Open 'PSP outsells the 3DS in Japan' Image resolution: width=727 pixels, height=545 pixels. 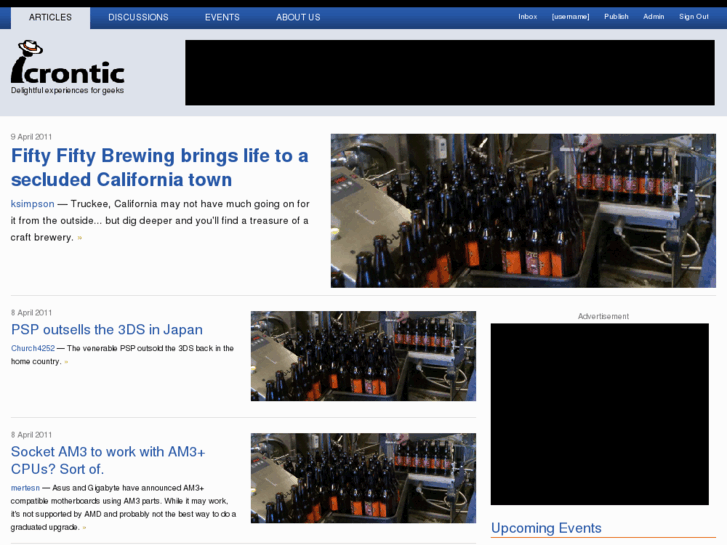(107, 329)
